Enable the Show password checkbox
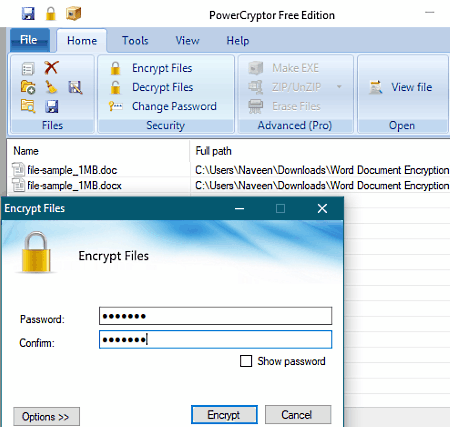The width and height of the screenshot is (450, 427). [246, 361]
